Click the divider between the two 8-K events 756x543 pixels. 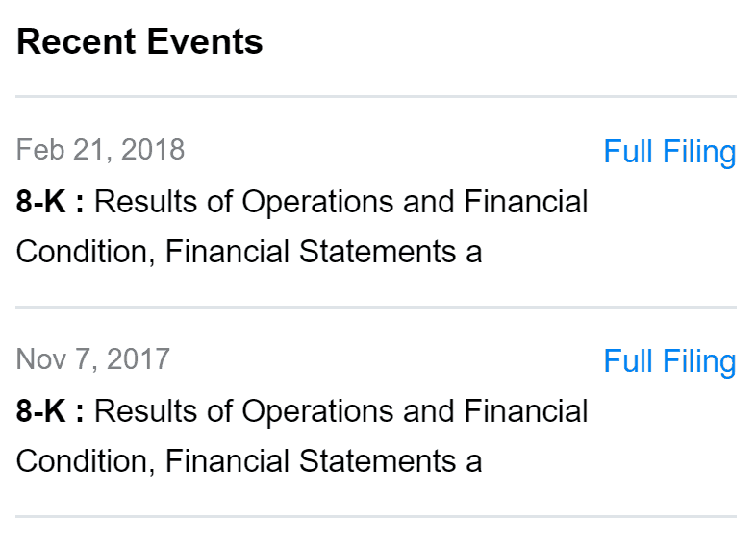click(376, 308)
